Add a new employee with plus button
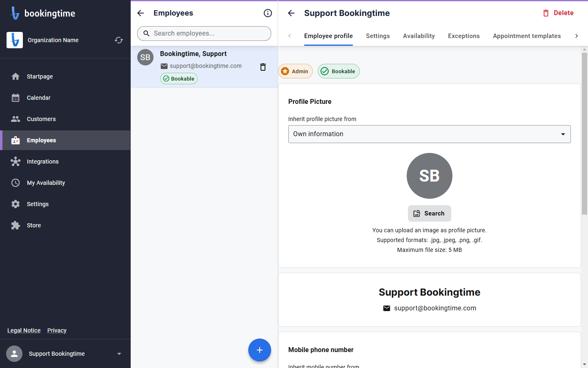 point(260,350)
